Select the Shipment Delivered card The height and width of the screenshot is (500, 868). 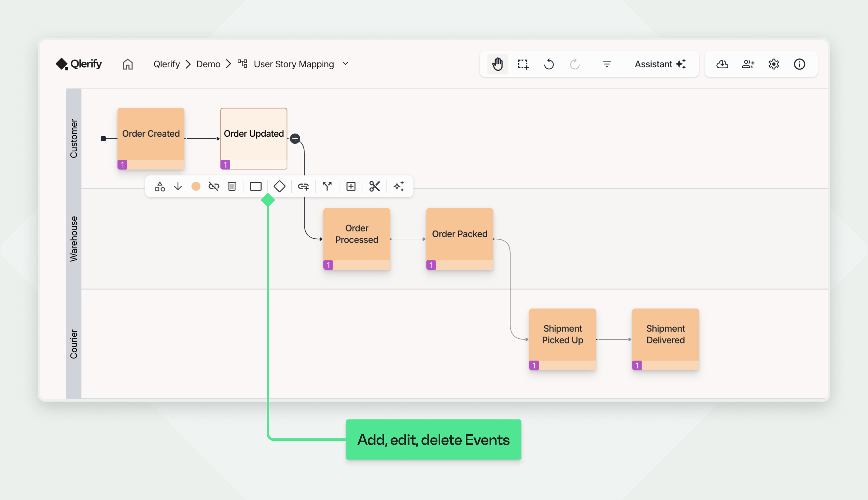[x=665, y=339]
